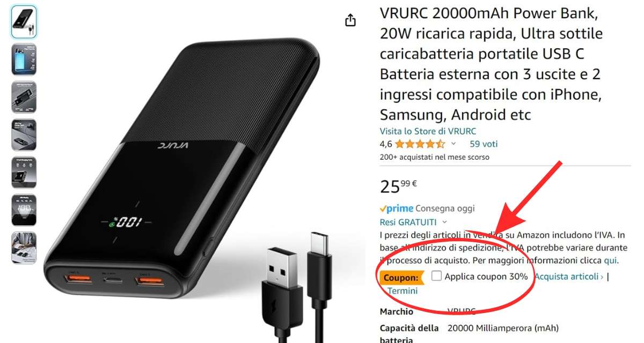Click the star rating icons

[x=420, y=144]
